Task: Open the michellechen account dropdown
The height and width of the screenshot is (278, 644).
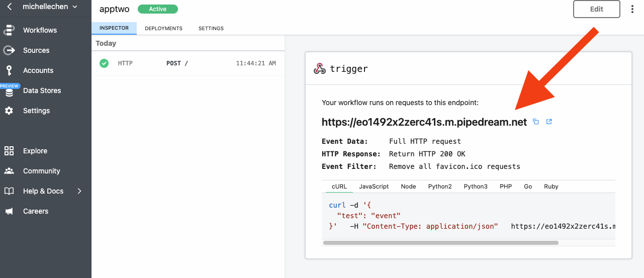Action: tap(50, 7)
